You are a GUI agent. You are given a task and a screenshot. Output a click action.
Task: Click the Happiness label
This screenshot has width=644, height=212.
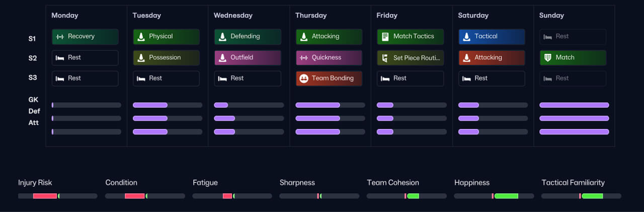click(471, 183)
